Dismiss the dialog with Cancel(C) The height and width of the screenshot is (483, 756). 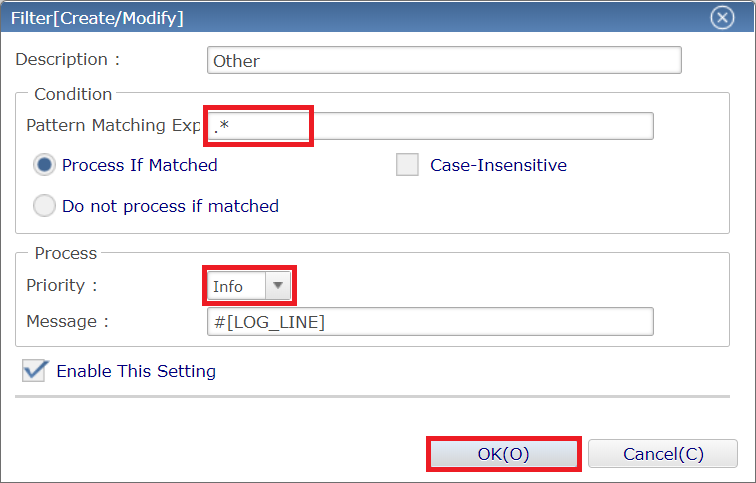click(663, 454)
